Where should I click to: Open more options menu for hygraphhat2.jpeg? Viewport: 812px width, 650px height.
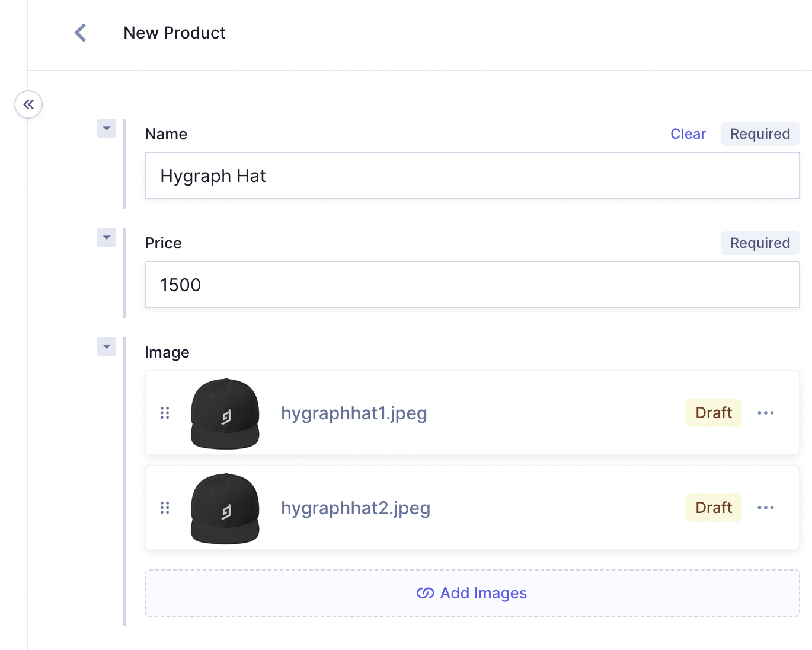[765, 508]
